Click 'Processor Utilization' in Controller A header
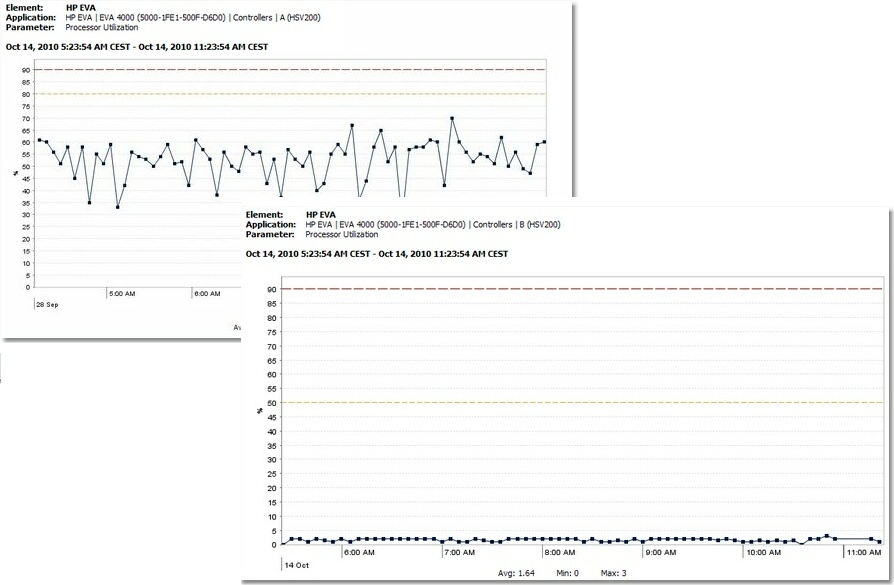Viewport: 894px width, 585px height. (101, 27)
